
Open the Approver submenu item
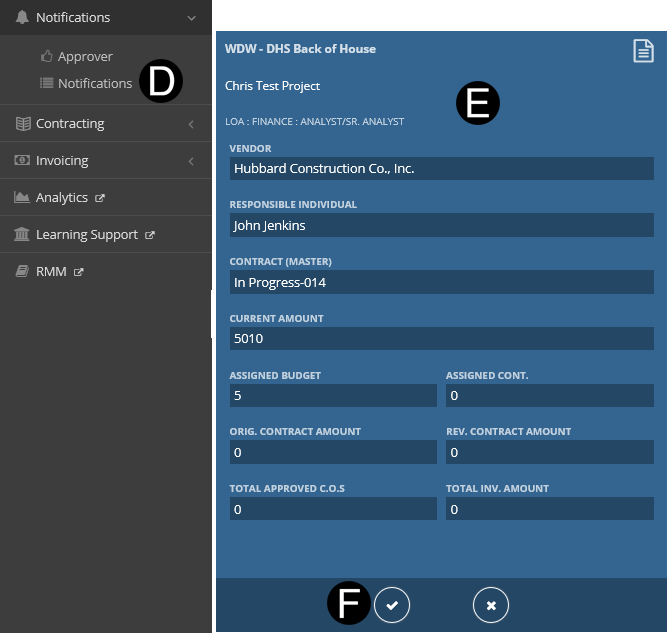pyautogui.click(x=85, y=57)
